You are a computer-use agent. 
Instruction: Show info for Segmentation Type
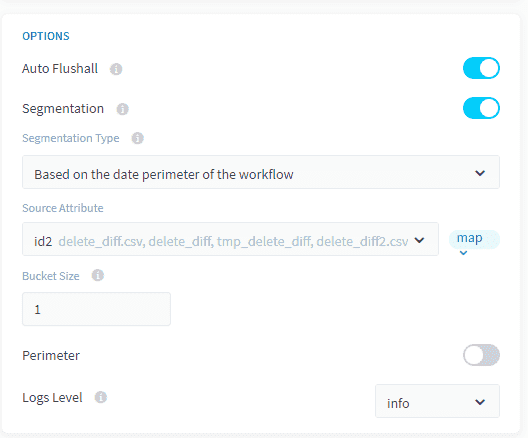coord(137,138)
